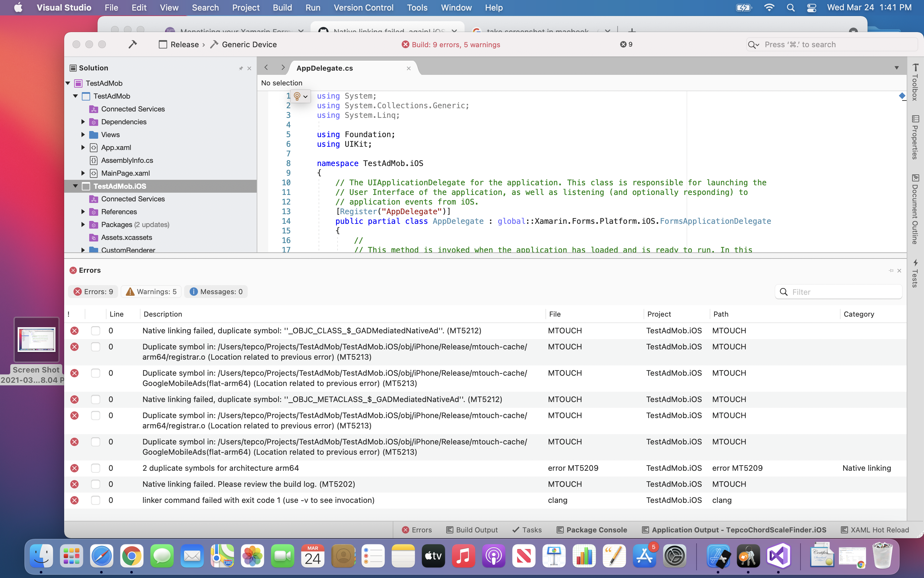Screen dimensions: 924x578
Task: Toggle the Messages: 0 filter
Action: tap(216, 292)
